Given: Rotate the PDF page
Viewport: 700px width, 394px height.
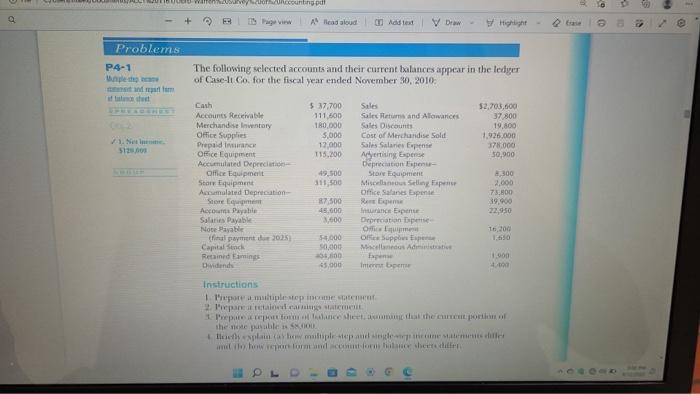Looking at the screenshot, I should tap(208, 21).
